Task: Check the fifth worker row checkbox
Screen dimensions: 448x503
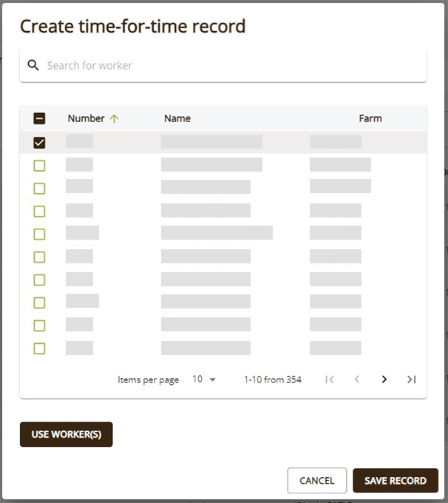Action: click(39, 234)
